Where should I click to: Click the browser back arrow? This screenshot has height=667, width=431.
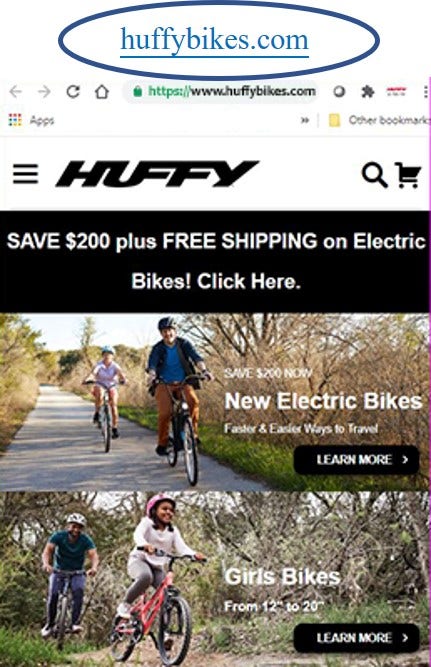point(16,91)
